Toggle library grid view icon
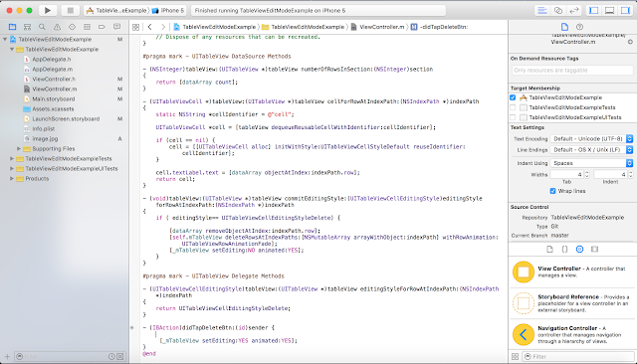Image resolution: width=637 pixels, height=364 pixels. tap(515, 356)
